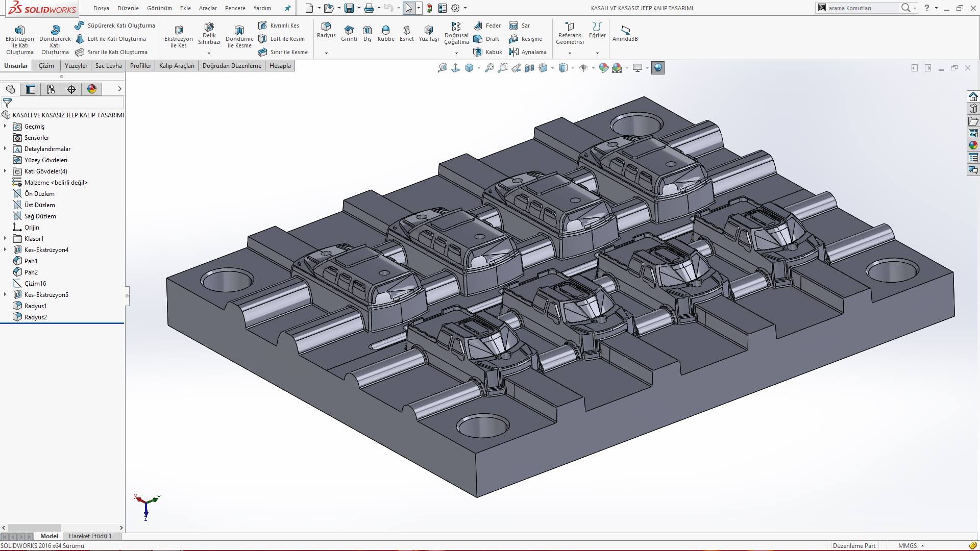This screenshot has width=980, height=551.
Task: Switch to Sac Levha tab
Action: coord(109,66)
